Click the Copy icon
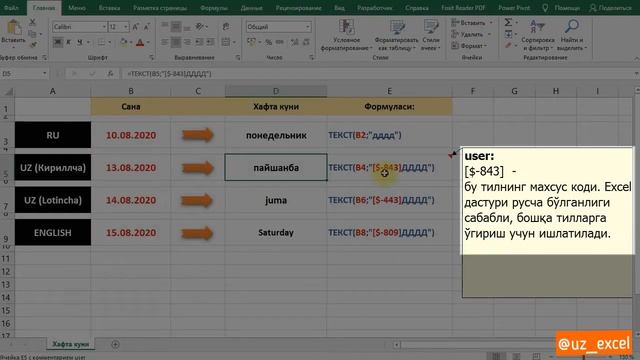Viewport: 640px width, 360px height. coord(33,33)
